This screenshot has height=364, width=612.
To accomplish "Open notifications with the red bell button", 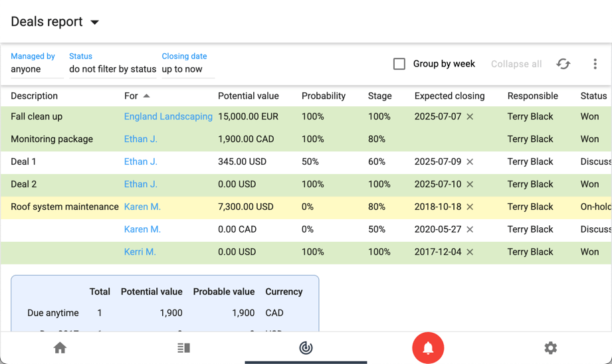I will point(428,347).
